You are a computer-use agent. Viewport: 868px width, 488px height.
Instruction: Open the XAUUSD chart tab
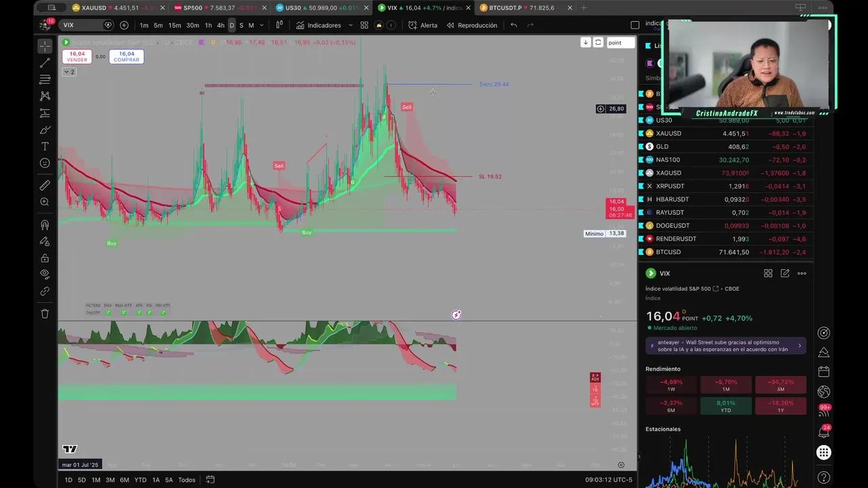[117, 8]
